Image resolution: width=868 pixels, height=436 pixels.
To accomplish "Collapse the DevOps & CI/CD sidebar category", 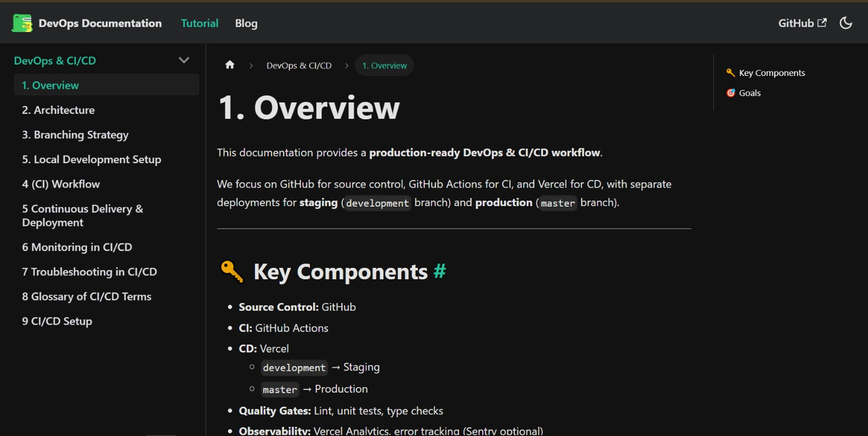I will (184, 60).
